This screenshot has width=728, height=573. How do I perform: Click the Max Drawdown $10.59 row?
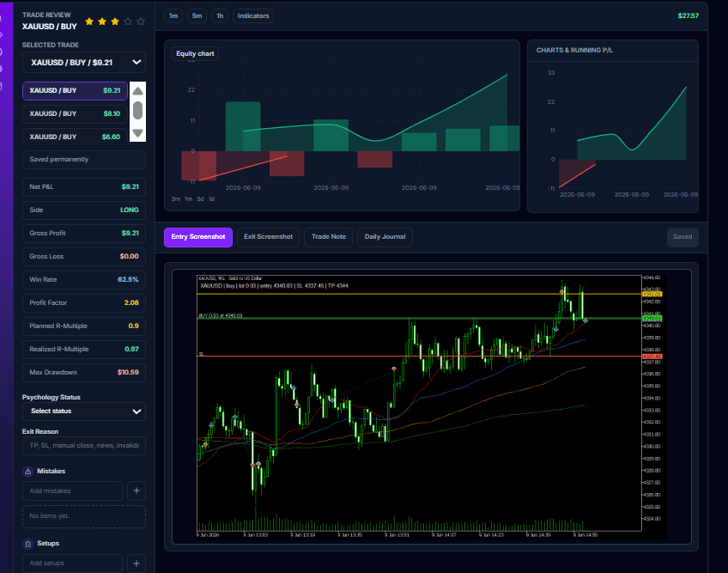(x=84, y=373)
